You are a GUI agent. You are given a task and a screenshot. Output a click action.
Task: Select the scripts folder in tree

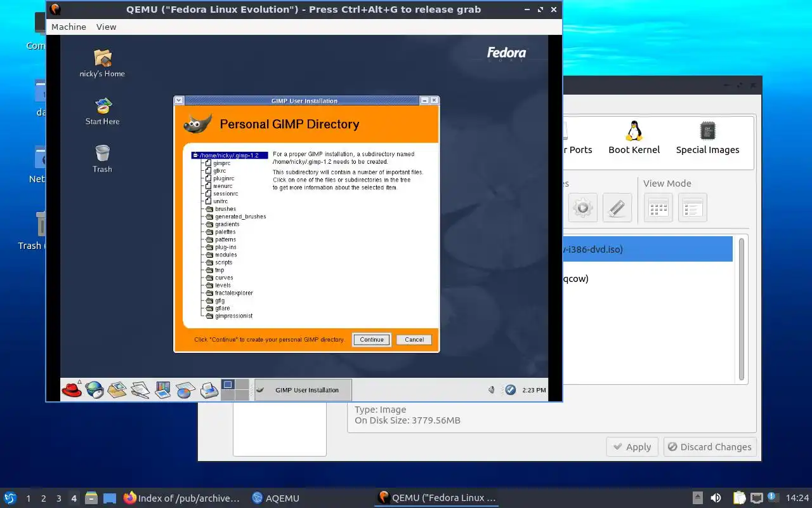tap(223, 262)
